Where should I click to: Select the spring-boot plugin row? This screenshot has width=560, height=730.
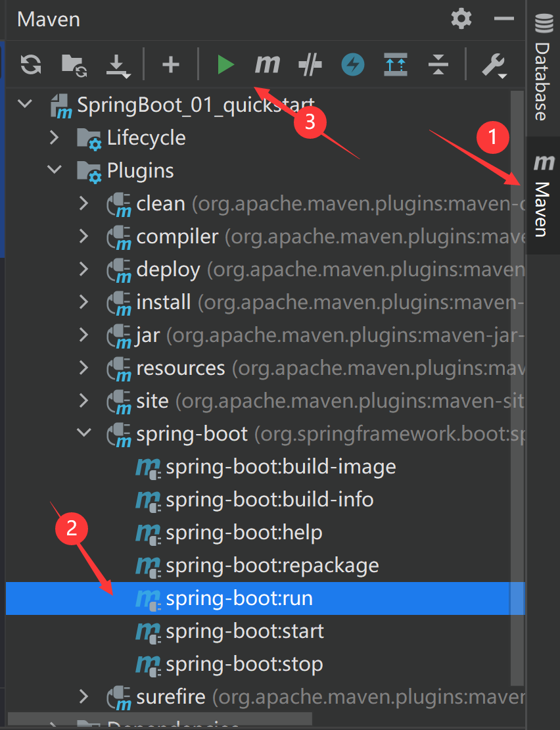(265, 434)
